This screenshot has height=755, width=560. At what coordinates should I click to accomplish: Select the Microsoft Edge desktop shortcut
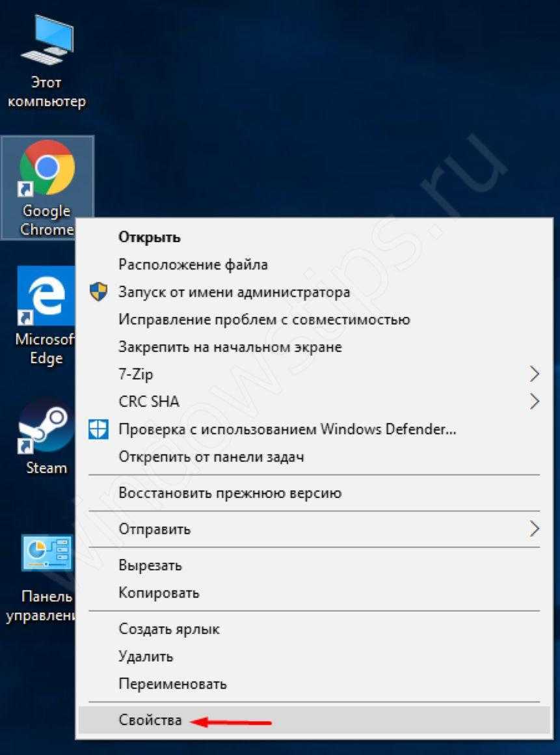coord(46,295)
